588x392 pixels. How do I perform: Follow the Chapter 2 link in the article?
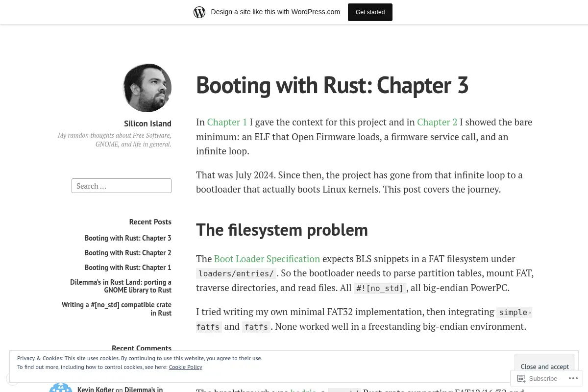pyautogui.click(x=437, y=122)
